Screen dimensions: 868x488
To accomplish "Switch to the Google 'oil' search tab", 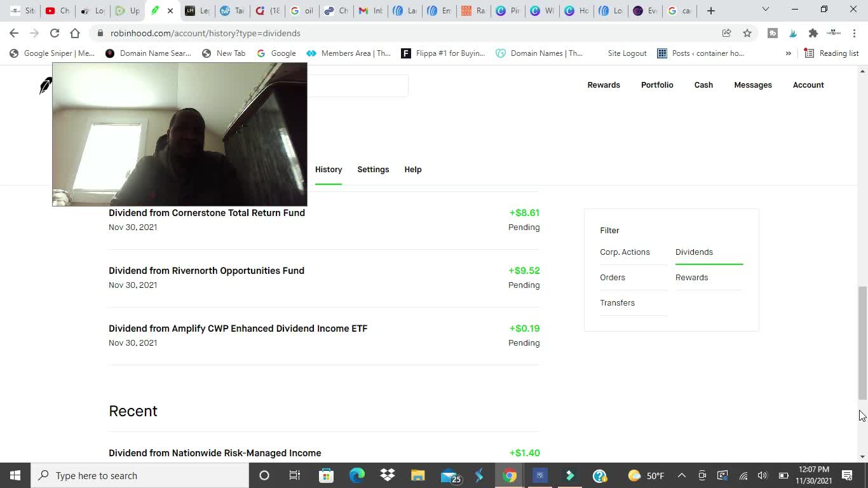I will [x=301, y=11].
